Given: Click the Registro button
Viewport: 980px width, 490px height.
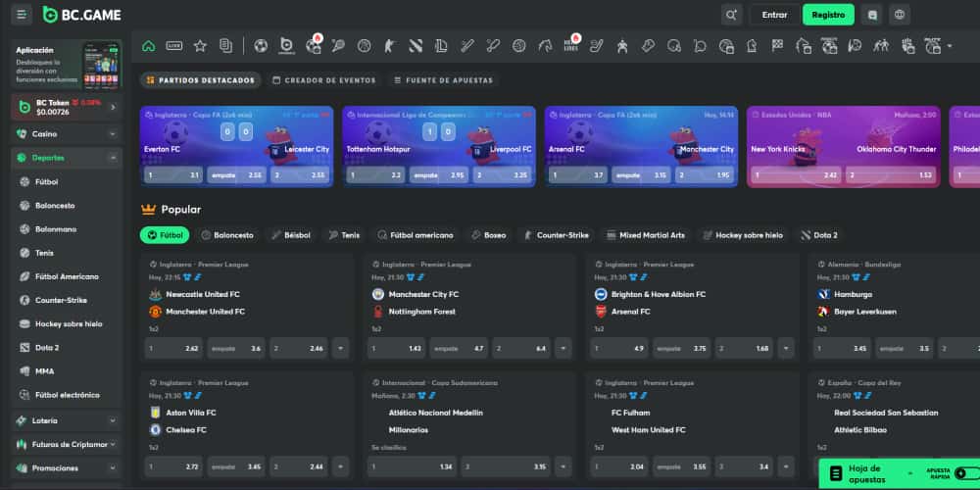Looking at the screenshot, I should (828, 15).
